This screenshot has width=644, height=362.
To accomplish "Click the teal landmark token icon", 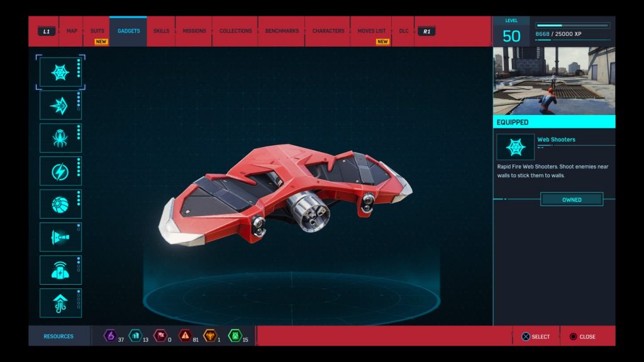I will pyautogui.click(x=135, y=336).
